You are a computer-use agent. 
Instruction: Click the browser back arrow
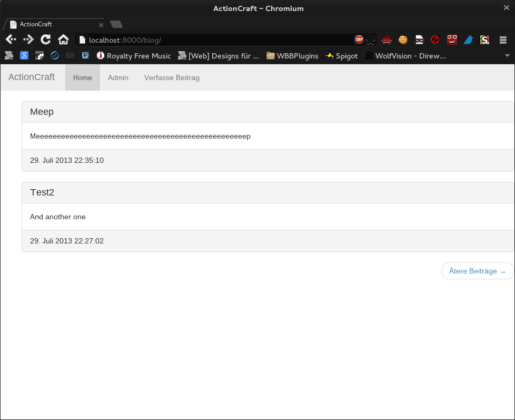11,40
